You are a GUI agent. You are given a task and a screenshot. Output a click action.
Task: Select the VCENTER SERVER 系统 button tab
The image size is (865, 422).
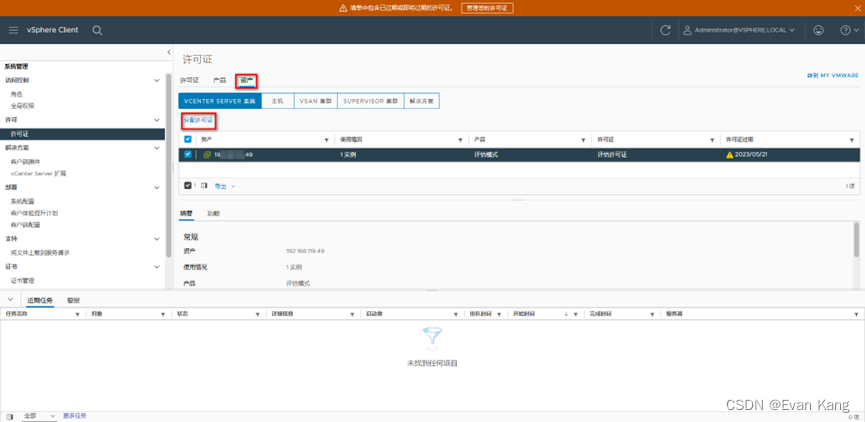click(x=220, y=101)
